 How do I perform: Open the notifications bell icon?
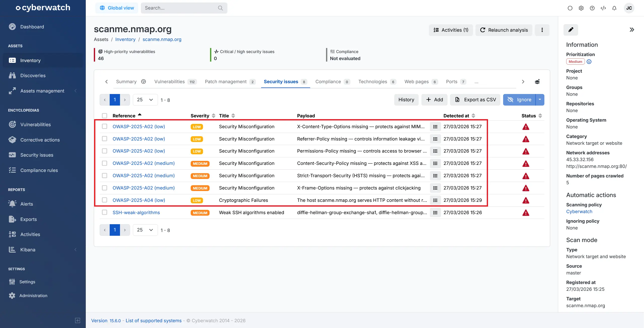pos(614,8)
